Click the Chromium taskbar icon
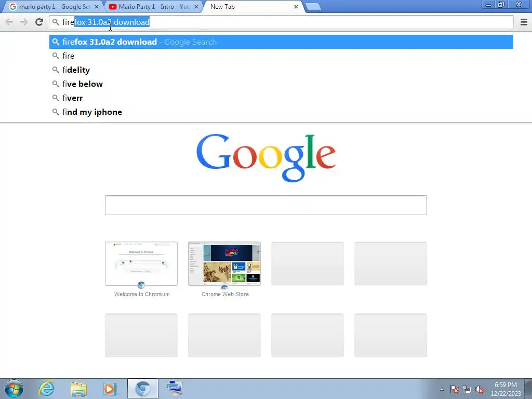Image resolution: width=532 pixels, height=399 pixels. [142, 389]
